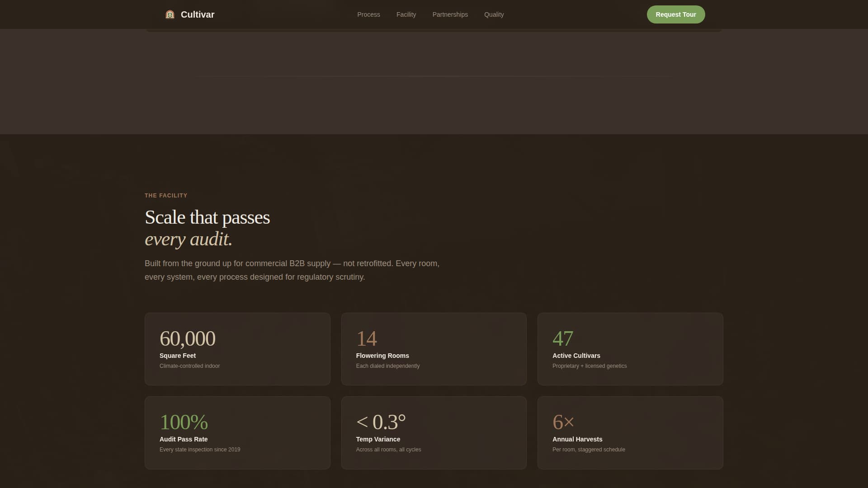Screen dimensions: 868x488
Task: Open the Process nav link
Action: [368, 14]
